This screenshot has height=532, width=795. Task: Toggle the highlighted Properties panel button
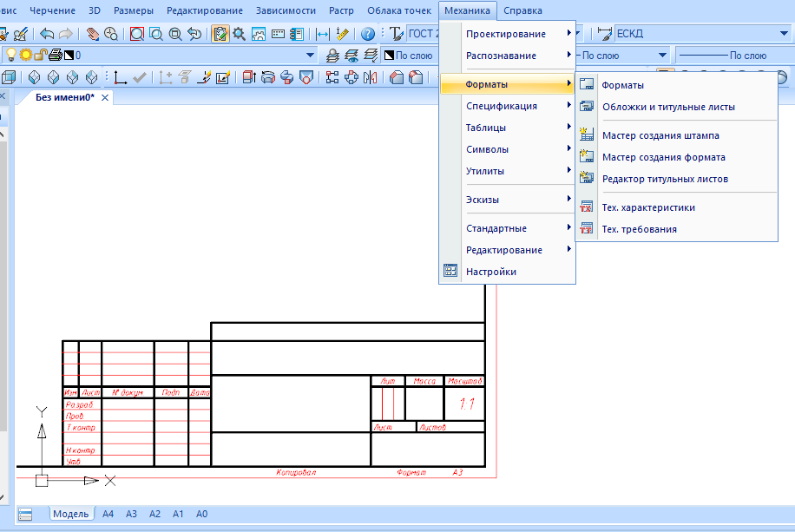coord(220,34)
